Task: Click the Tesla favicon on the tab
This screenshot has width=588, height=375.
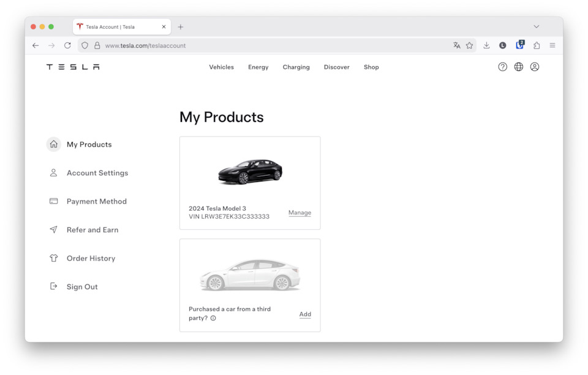Action: pos(80,26)
